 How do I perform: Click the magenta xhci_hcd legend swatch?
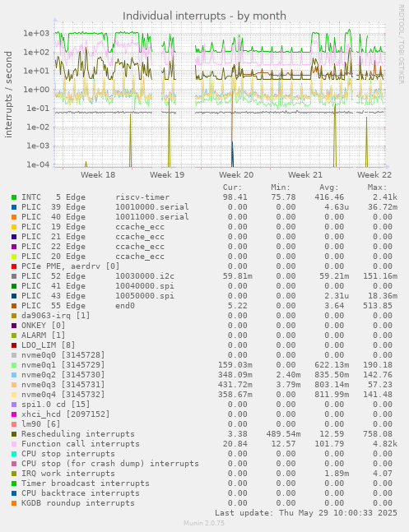pyautogui.click(x=14, y=414)
